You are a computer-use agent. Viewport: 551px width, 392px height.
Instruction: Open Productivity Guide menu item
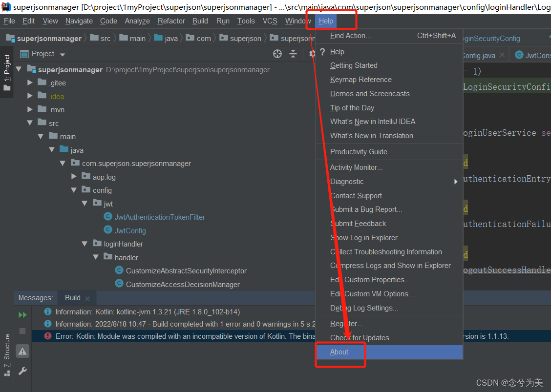[x=389, y=152]
